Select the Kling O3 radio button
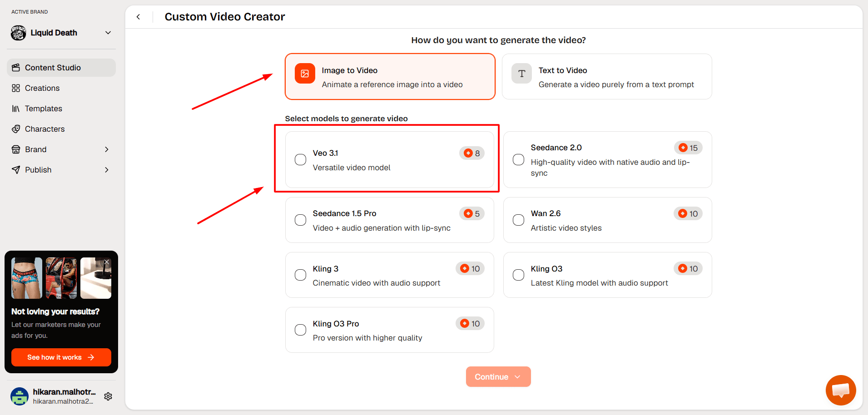 518,275
